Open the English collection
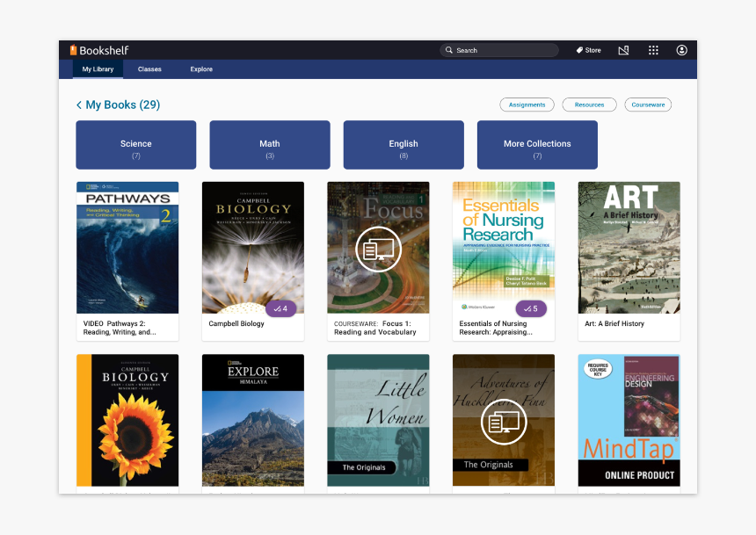The image size is (756, 535). coord(403,145)
